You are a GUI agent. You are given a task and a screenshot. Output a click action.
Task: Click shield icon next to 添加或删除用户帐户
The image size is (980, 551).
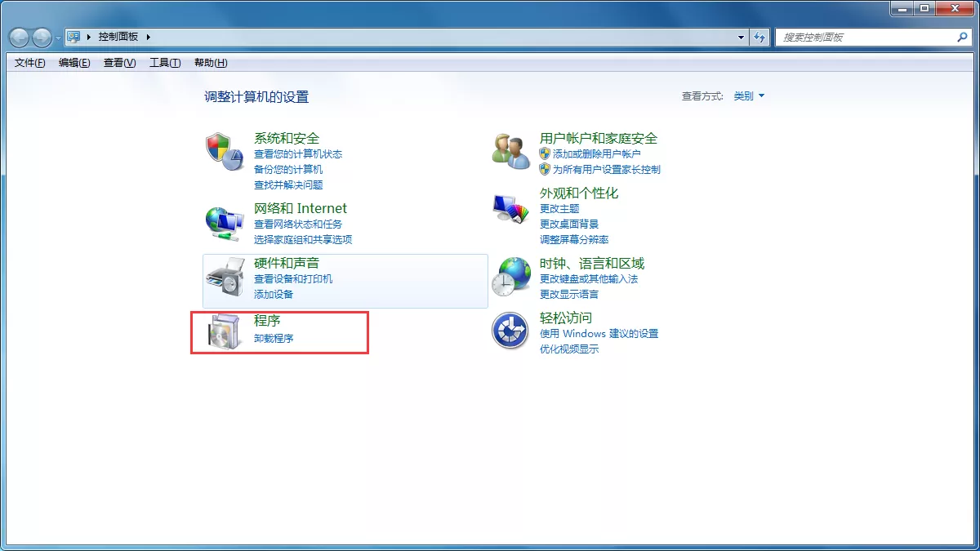point(545,153)
